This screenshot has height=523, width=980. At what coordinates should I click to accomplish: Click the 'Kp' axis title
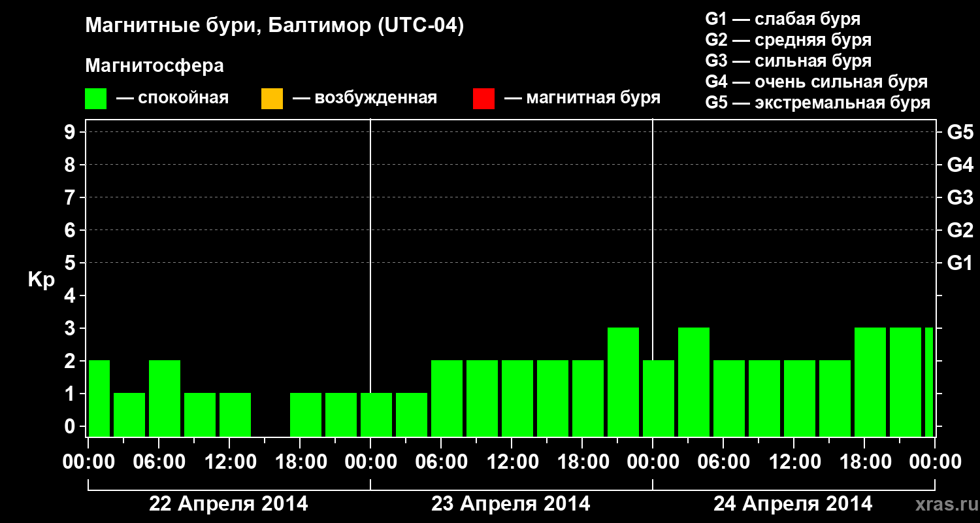click(x=41, y=280)
